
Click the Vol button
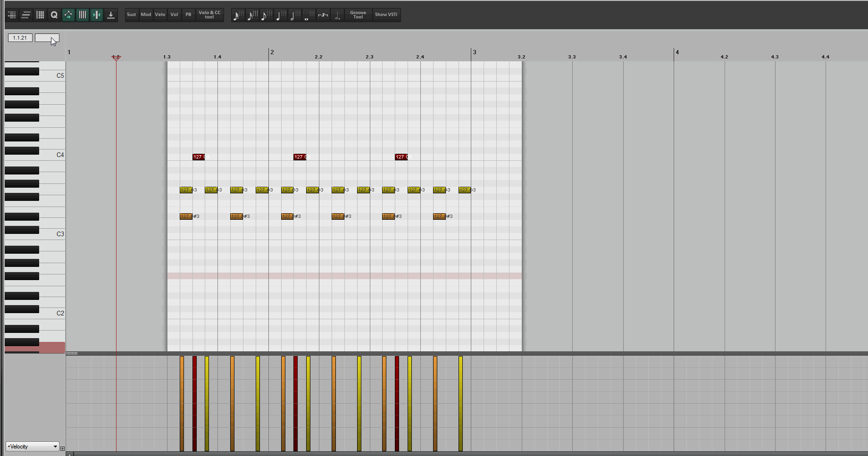(x=174, y=15)
